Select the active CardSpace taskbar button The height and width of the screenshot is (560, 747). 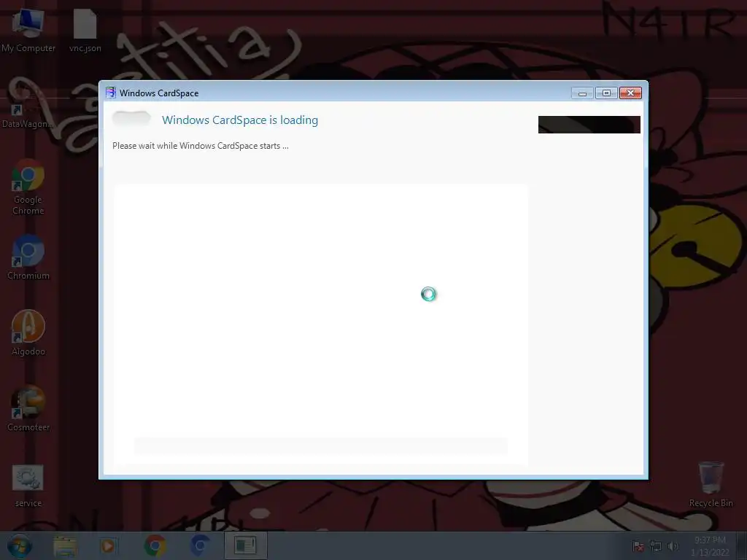click(245, 545)
